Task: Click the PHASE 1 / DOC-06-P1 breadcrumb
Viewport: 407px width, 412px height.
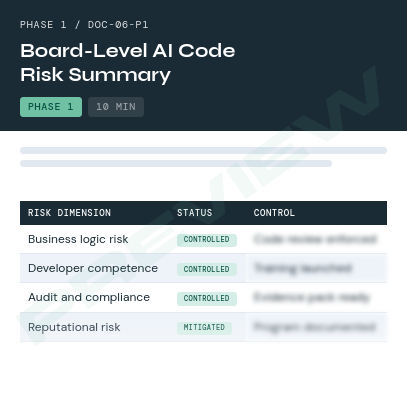Action: click(84, 25)
